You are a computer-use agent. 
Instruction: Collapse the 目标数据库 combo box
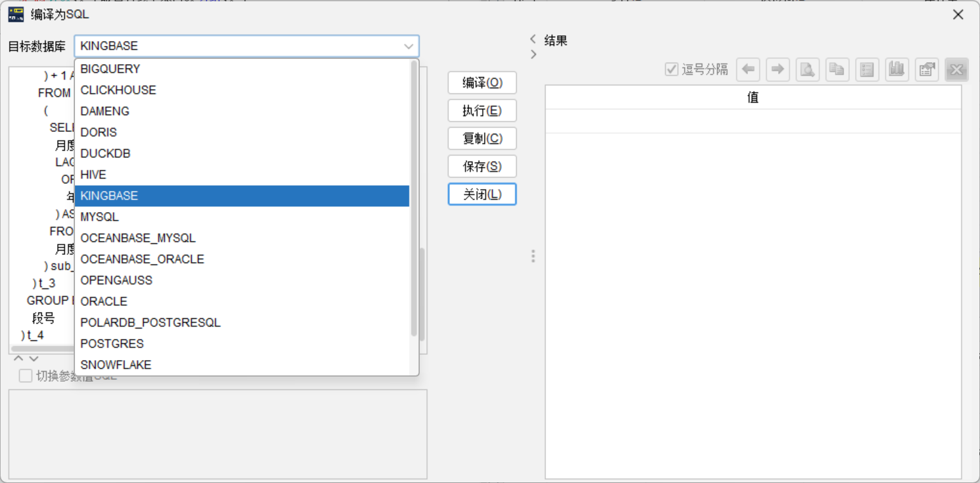click(408, 46)
